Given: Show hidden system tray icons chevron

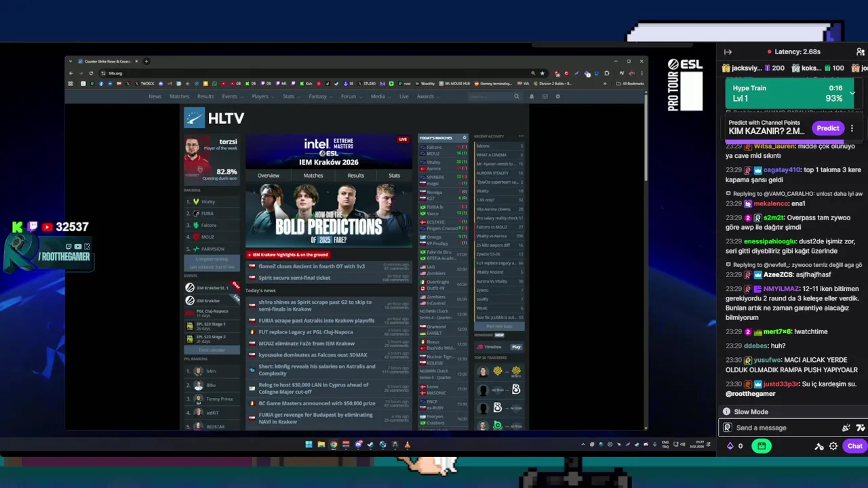Looking at the screenshot, I should pos(583,445).
